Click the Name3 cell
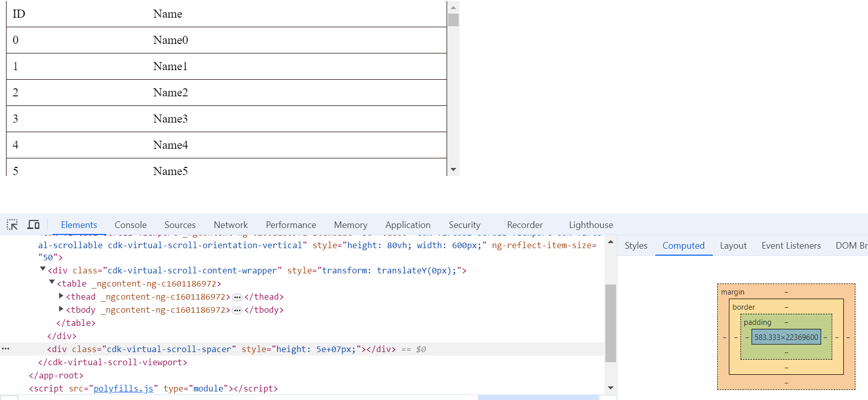The image size is (868, 400). point(170,119)
